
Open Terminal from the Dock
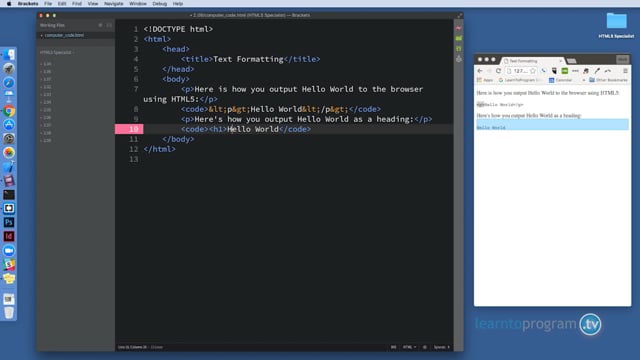point(9,195)
